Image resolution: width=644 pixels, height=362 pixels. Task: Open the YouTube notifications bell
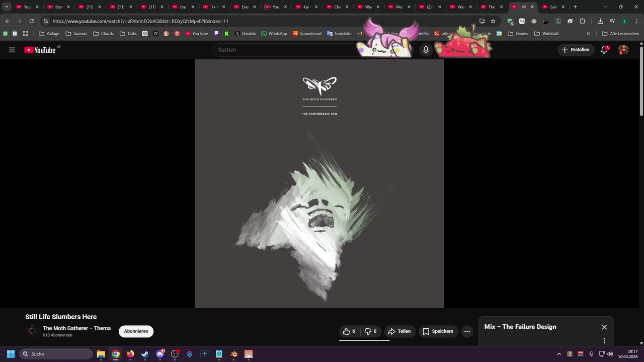pyautogui.click(x=604, y=50)
